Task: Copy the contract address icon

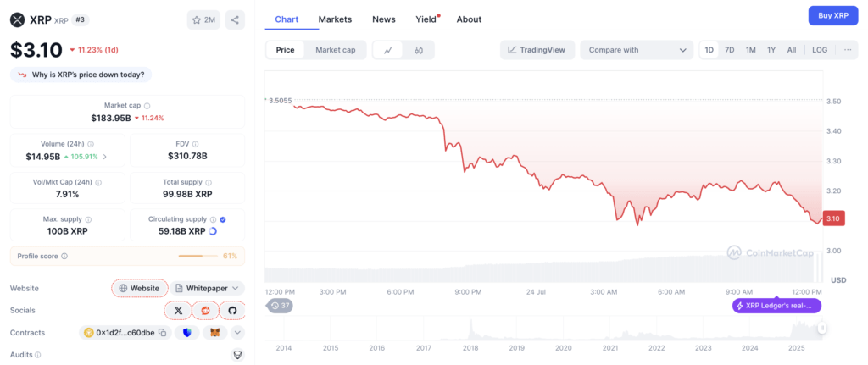Action: click(x=162, y=333)
